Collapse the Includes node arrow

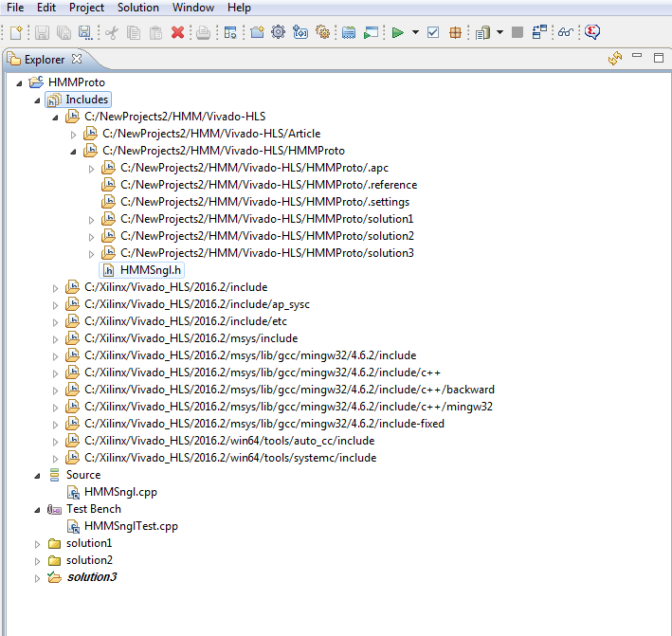click(37, 100)
